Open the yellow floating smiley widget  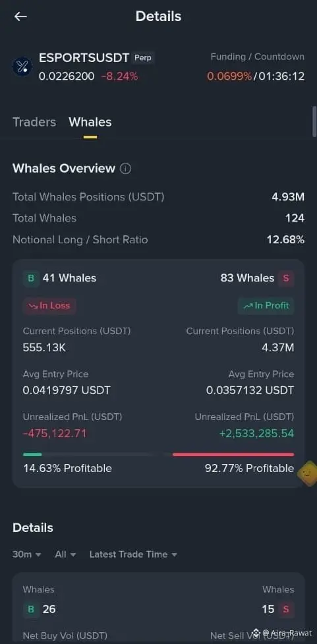[x=308, y=474]
